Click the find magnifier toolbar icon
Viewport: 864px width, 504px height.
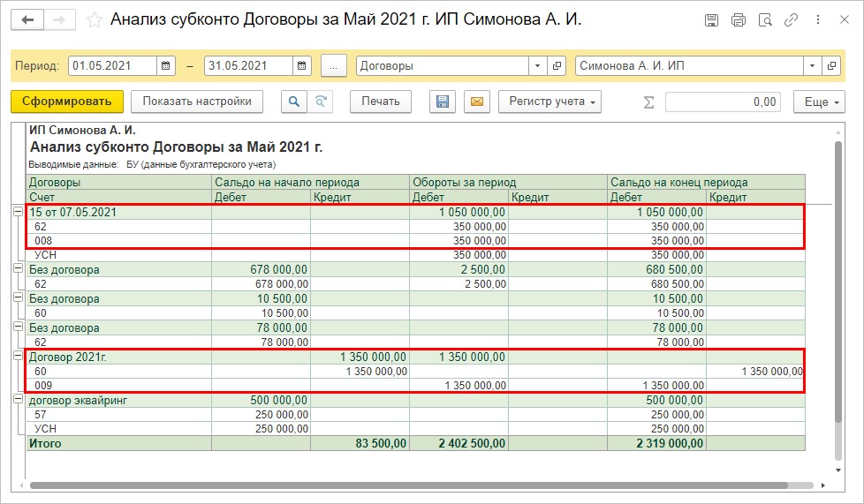pyautogui.click(x=294, y=102)
